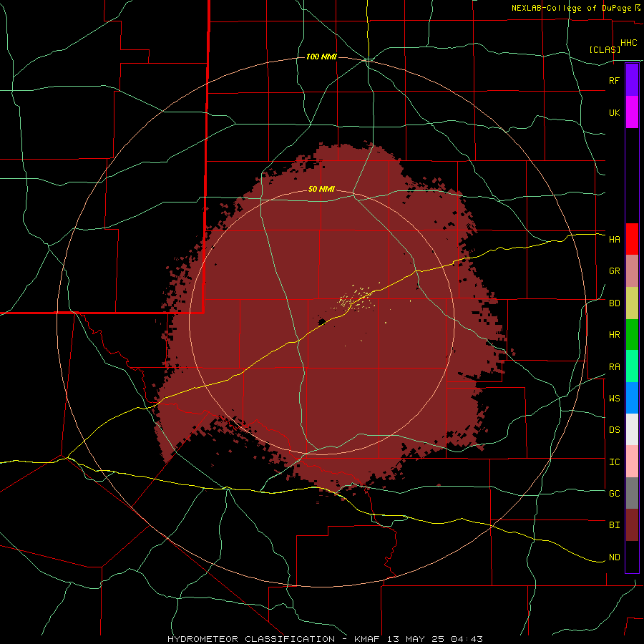Screen dimensions: 644x644
Task: Click the HR legend label
Action: (614, 335)
